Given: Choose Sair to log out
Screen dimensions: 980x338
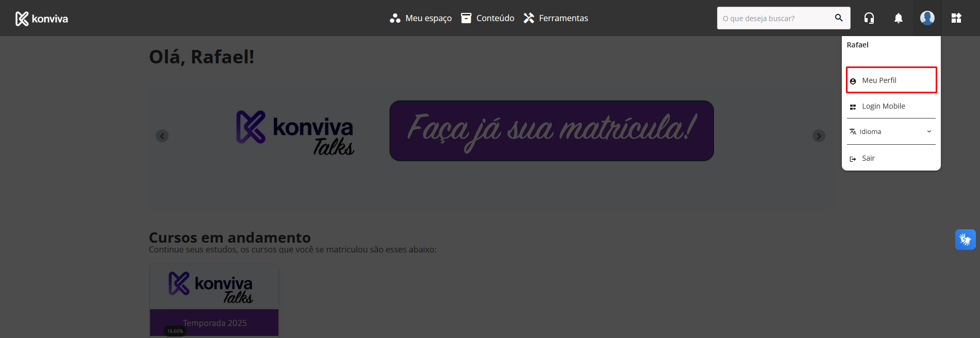Looking at the screenshot, I should pos(891,158).
